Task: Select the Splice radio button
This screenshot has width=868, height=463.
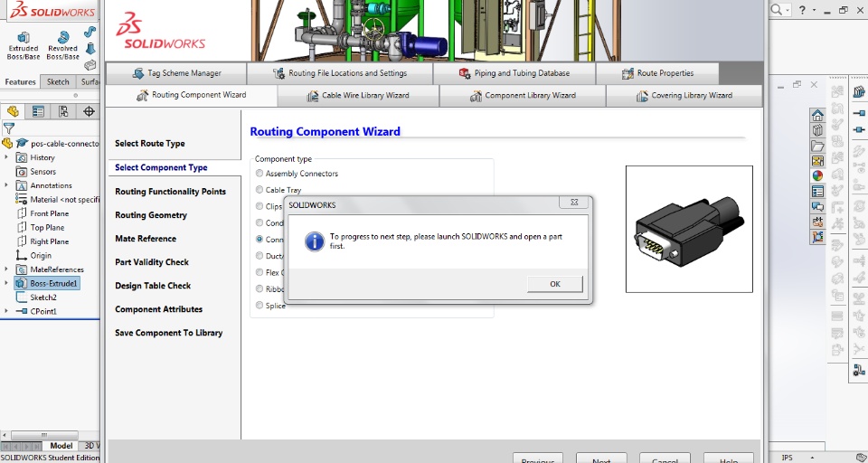Action: 259,305
